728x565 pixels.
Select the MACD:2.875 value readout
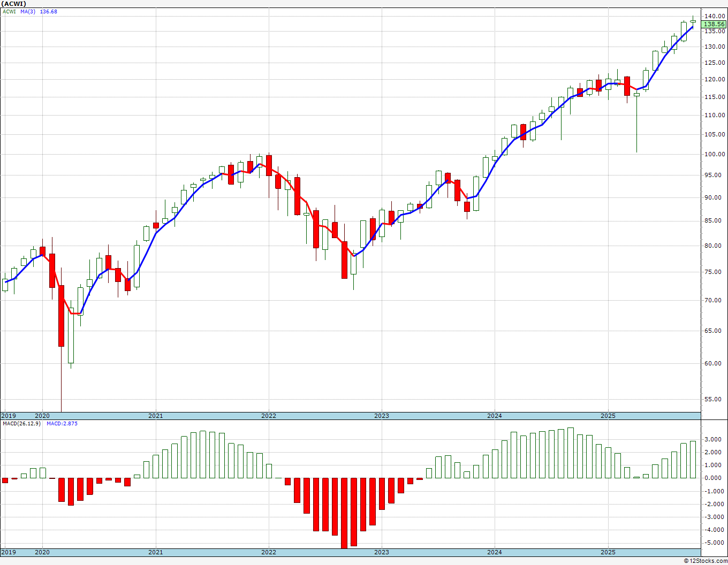(x=62, y=424)
